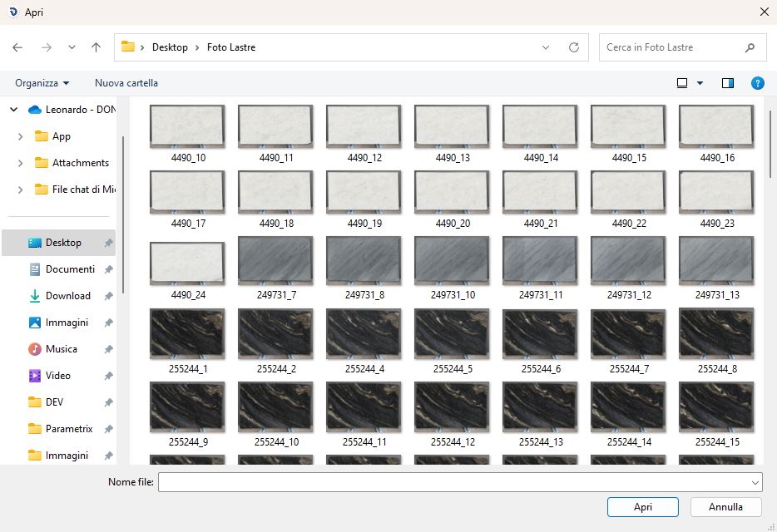Toggle the preview pane icon
The height and width of the screenshot is (532, 777).
[727, 83]
